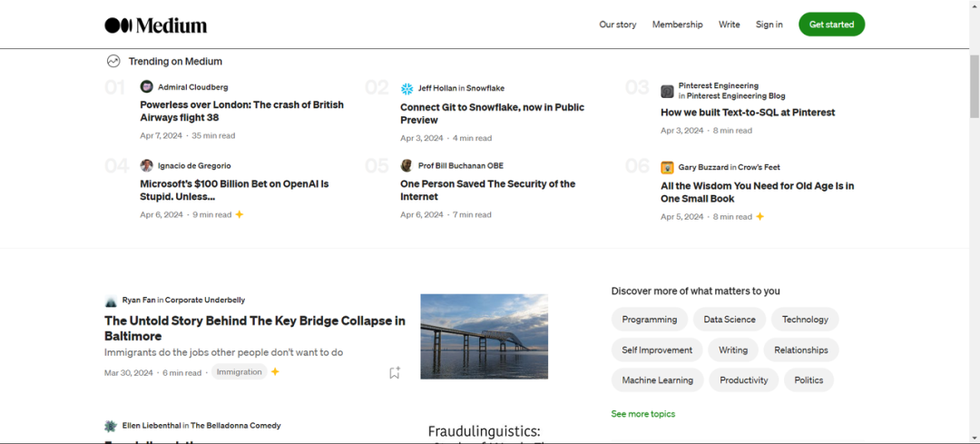980x444 pixels.
Task: Click Prof Bill Buchanan OBE's avatar
Action: (x=407, y=166)
